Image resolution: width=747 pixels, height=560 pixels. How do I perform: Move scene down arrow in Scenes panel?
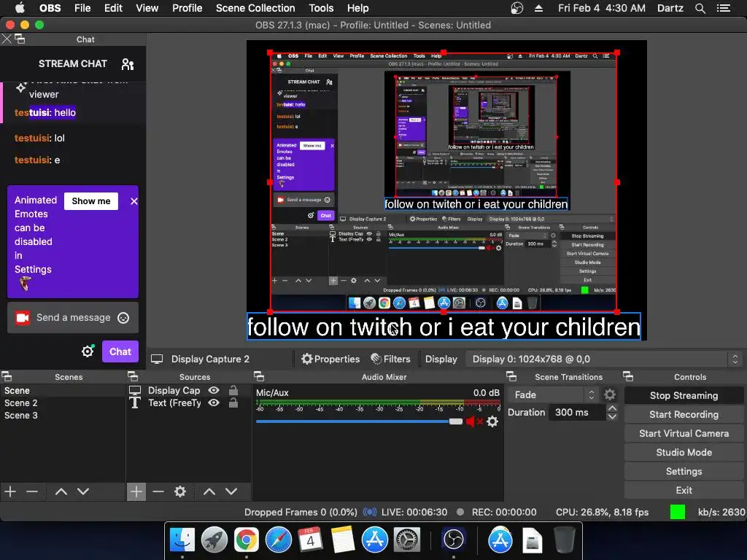pyautogui.click(x=83, y=491)
